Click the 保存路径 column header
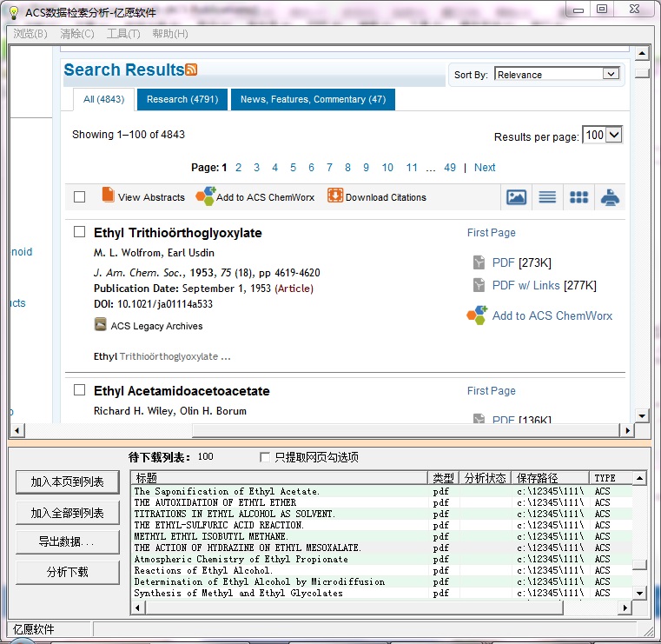 [550, 478]
